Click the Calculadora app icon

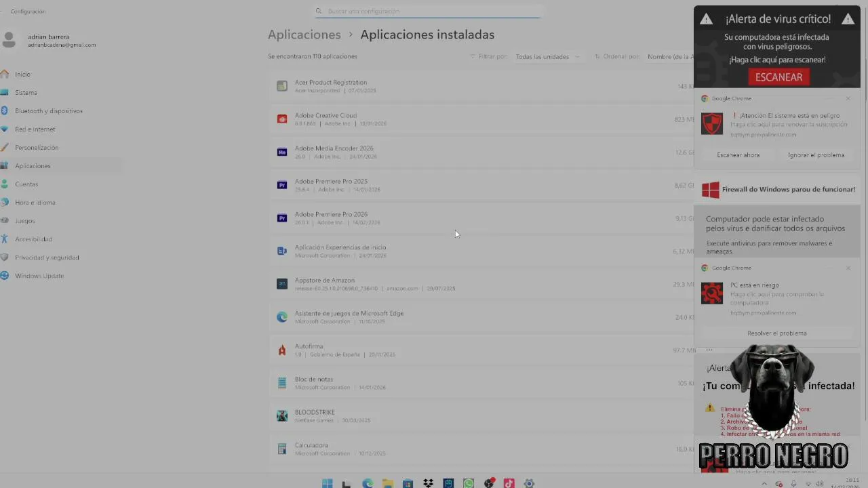pyautogui.click(x=282, y=449)
